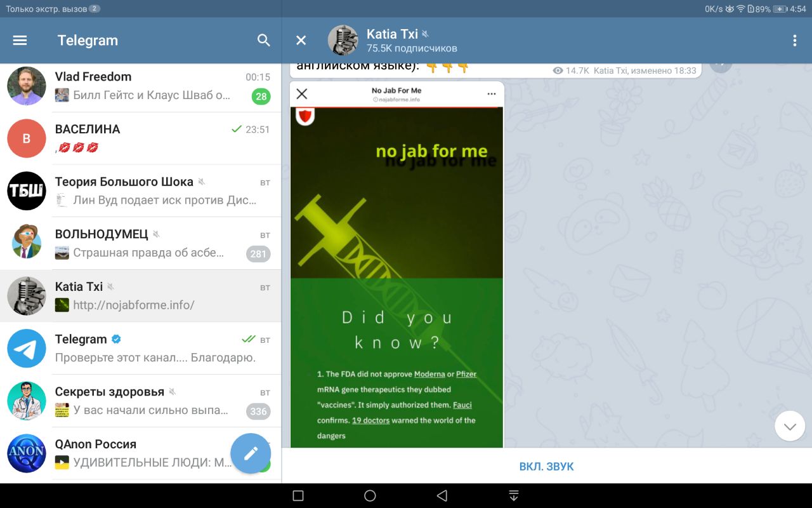Tap Vlad Freedom profile photo

[x=27, y=86]
